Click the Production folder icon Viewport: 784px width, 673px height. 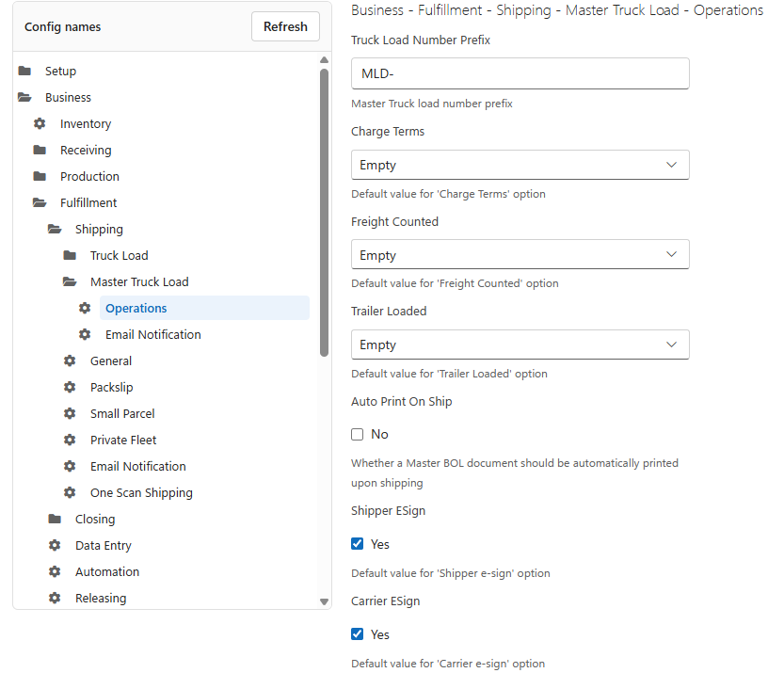click(40, 176)
